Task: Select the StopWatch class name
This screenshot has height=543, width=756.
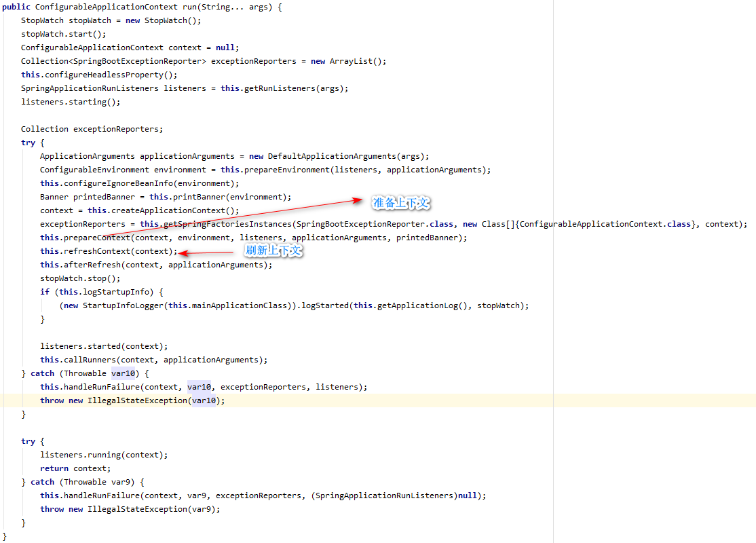Action: tap(43, 20)
